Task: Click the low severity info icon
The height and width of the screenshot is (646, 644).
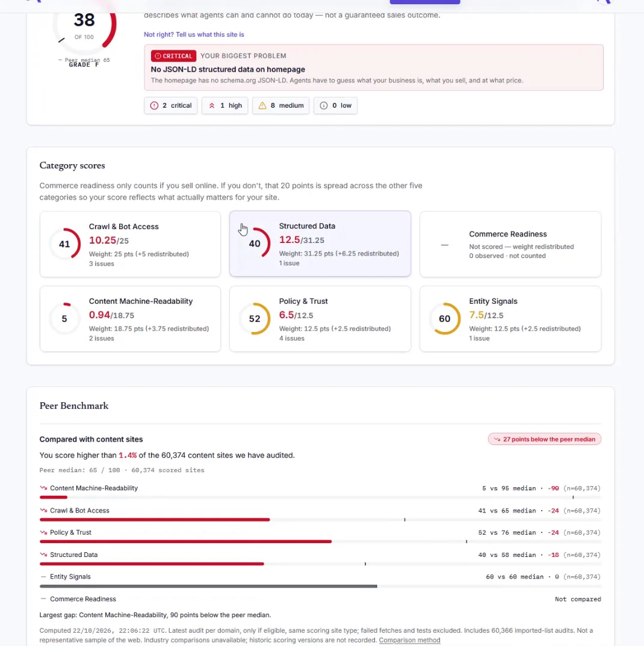Action: 324,105
